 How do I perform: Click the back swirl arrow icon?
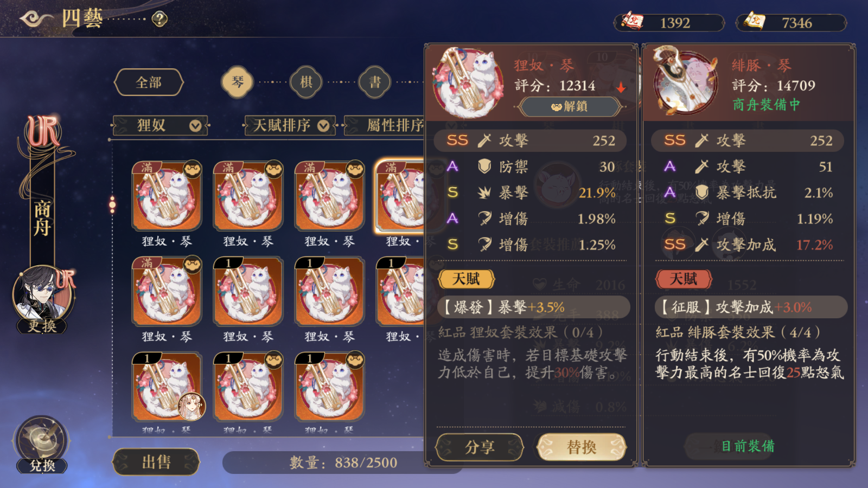point(36,20)
